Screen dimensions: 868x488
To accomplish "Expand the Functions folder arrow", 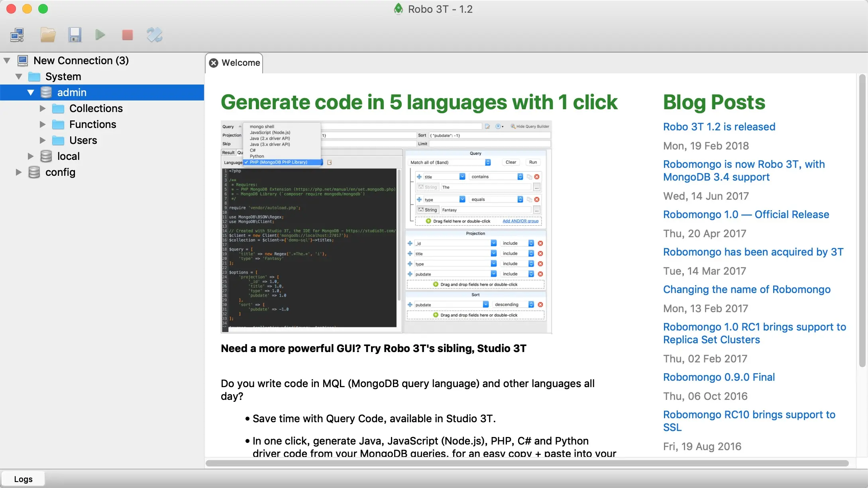I will (43, 124).
